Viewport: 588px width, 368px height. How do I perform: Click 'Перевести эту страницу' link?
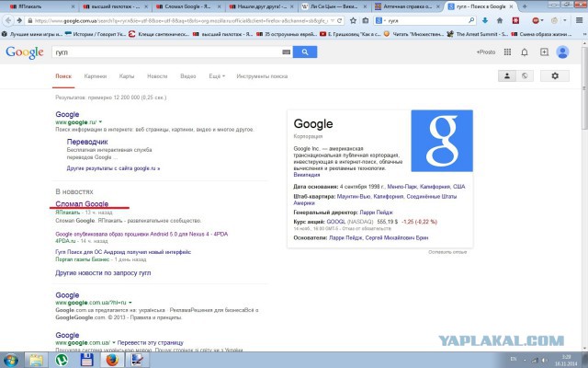click(151, 342)
